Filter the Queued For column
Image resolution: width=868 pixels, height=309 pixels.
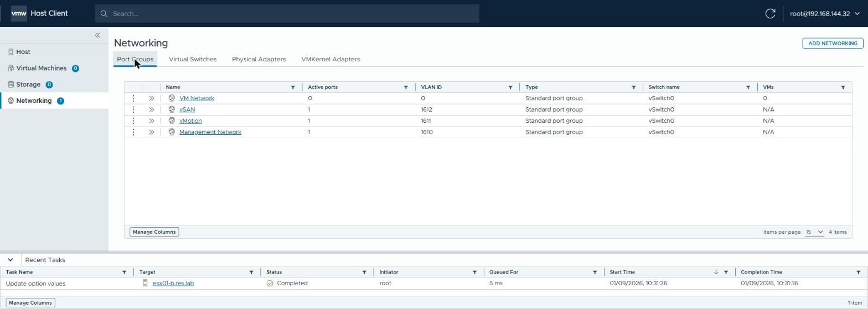point(595,273)
